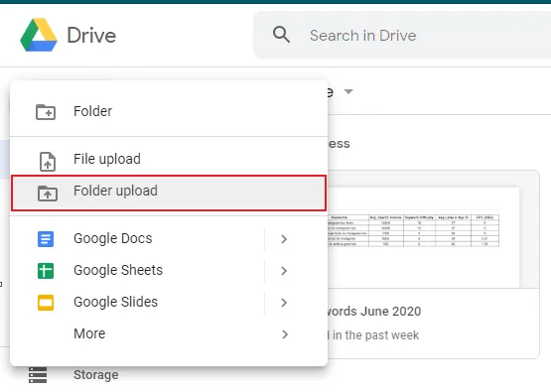
Task: Click the File upload icon
Action: click(x=48, y=162)
